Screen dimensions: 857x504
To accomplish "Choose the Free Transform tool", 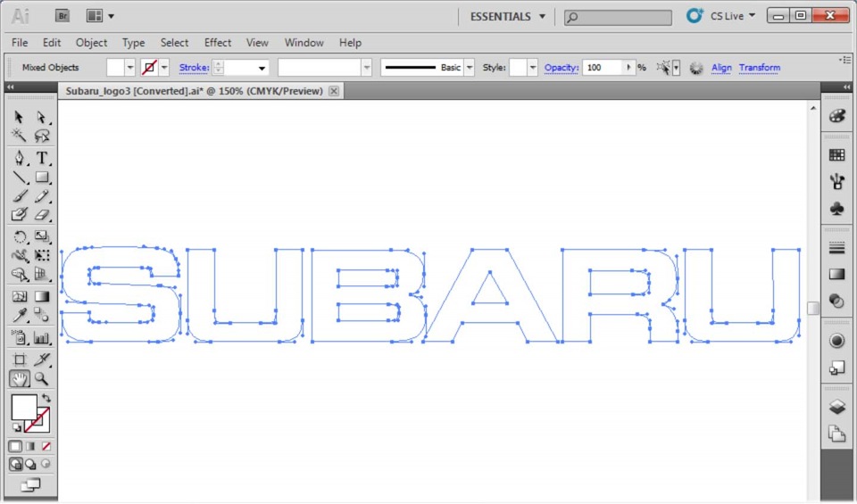I will [x=42, y=255].
